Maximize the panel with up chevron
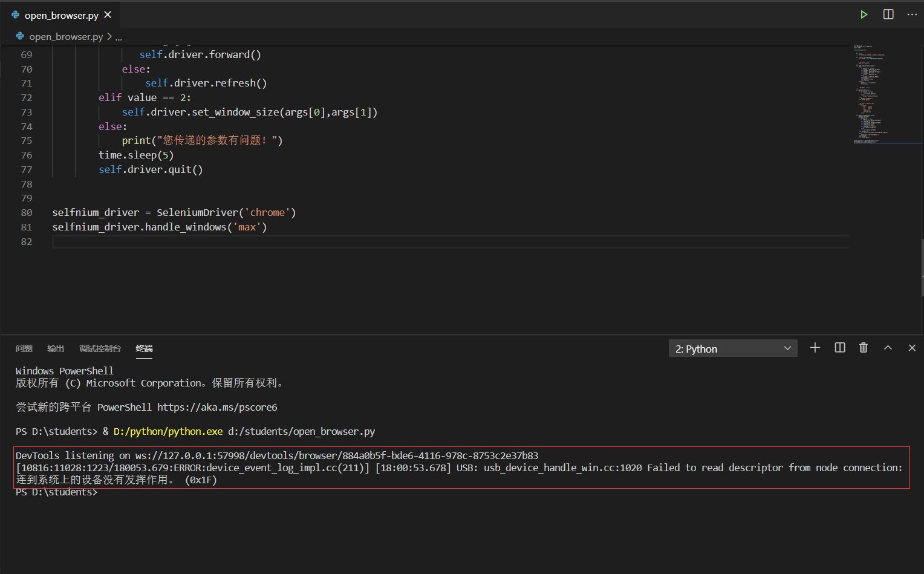 (888, 348)
